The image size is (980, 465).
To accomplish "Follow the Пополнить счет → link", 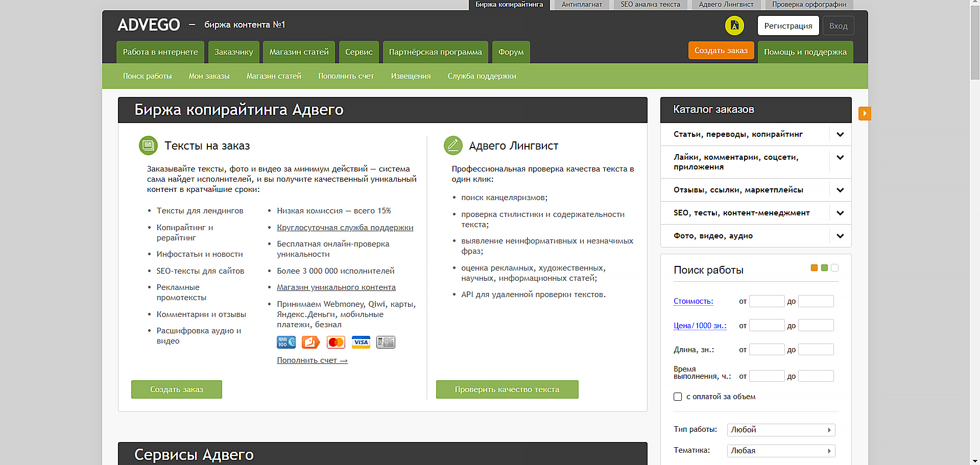I will [313, 360].
